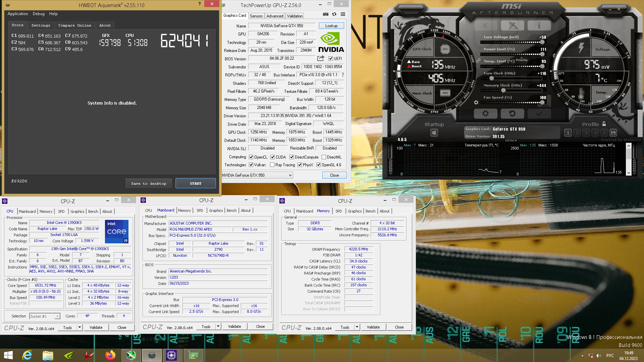Open Windows Start button on taskbar
The image size is (644, 362).
[8, 355]
